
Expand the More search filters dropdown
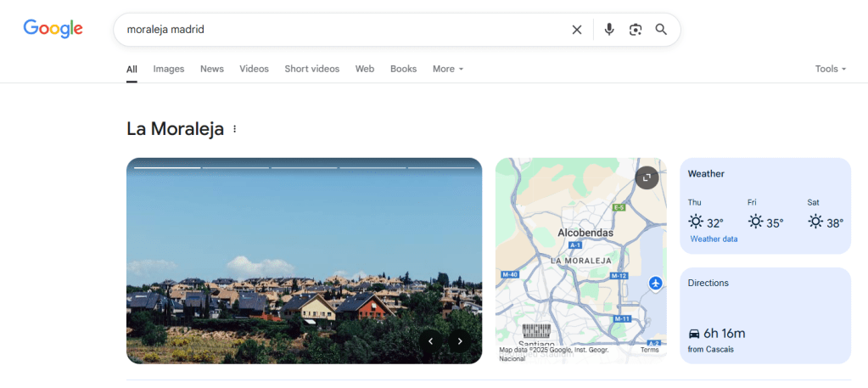(448, 69)
